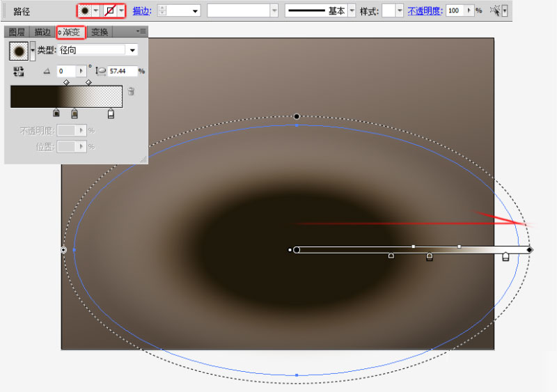Click the select similar objects wand icon
557x392 pixels.
(495, 11)
